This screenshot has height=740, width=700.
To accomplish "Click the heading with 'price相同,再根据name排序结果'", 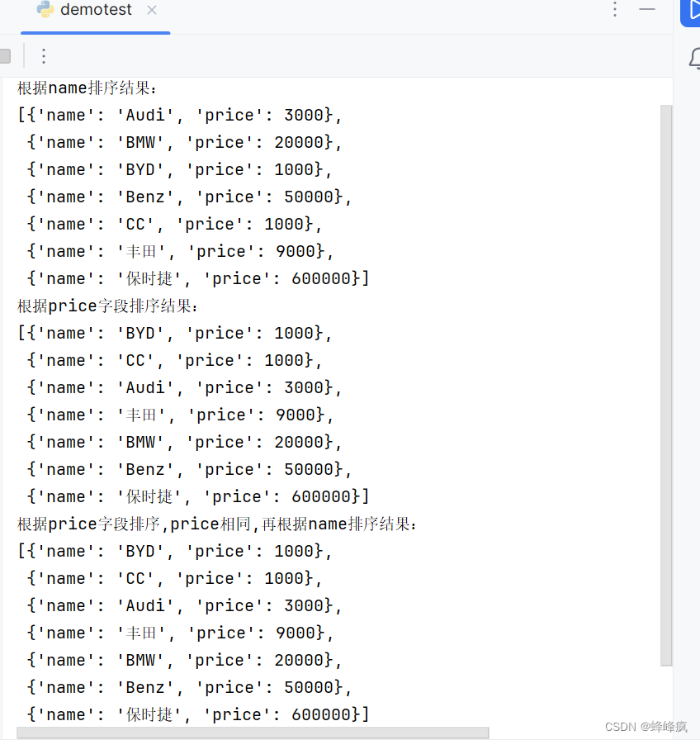I will point(217,524).
